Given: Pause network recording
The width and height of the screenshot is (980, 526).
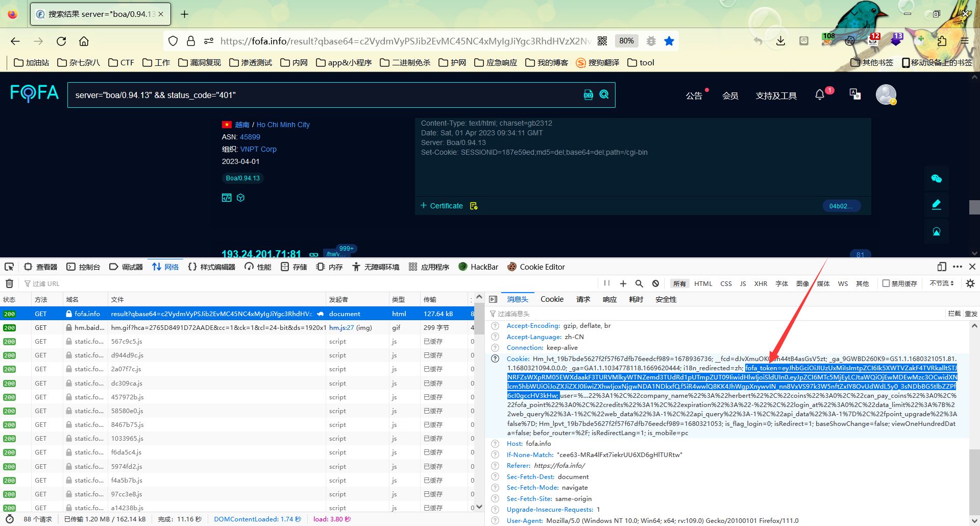Looking at the screenshot, I should pos(607,283).
